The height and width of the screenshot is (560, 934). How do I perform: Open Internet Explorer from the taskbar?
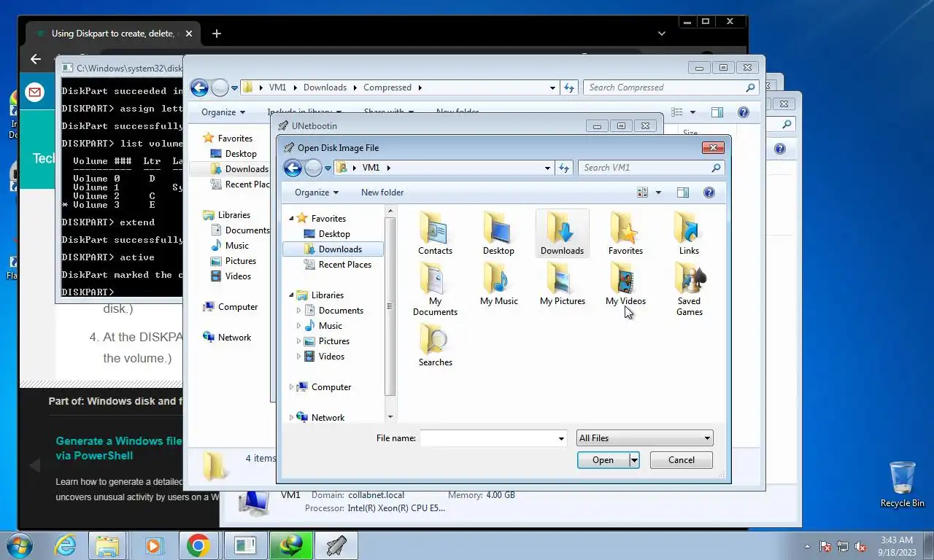66,545
